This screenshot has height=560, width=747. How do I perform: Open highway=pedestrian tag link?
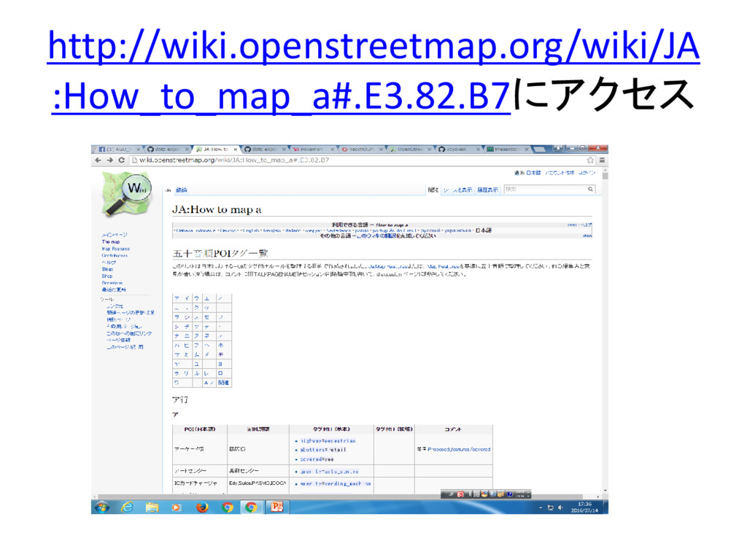click(328, 441)
